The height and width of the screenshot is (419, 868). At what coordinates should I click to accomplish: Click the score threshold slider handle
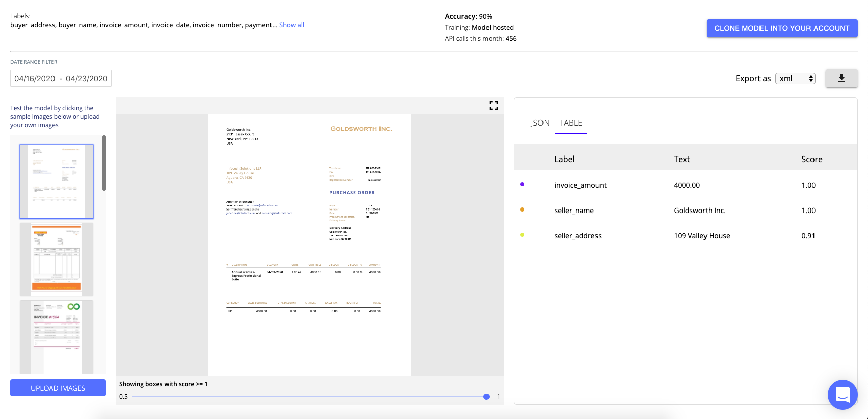[486, 397]
